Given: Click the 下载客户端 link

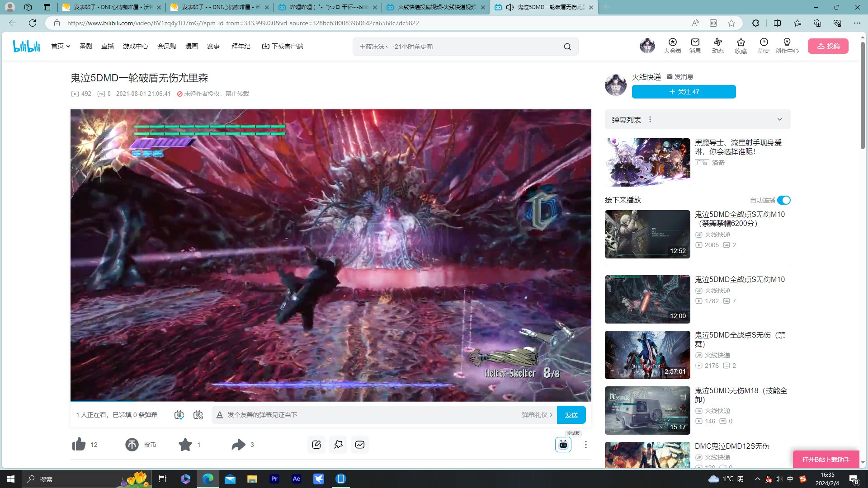Looking at the screenshot, I should (x=283, y=46).
